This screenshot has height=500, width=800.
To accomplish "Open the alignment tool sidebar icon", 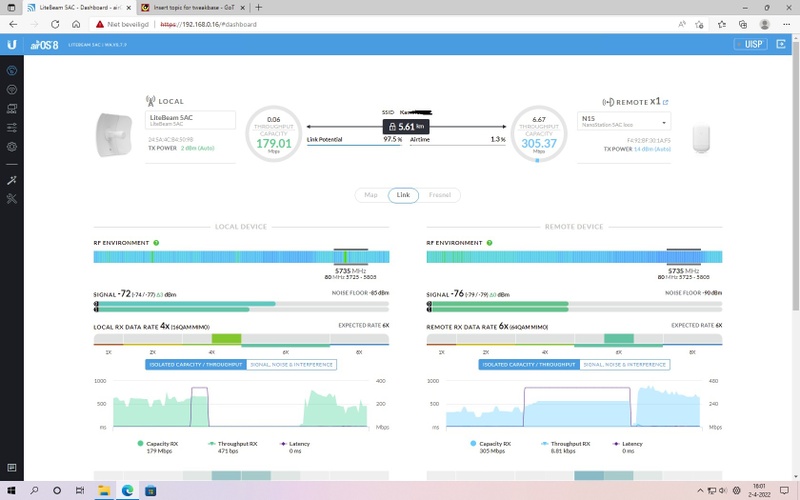I will coord(12,180).
